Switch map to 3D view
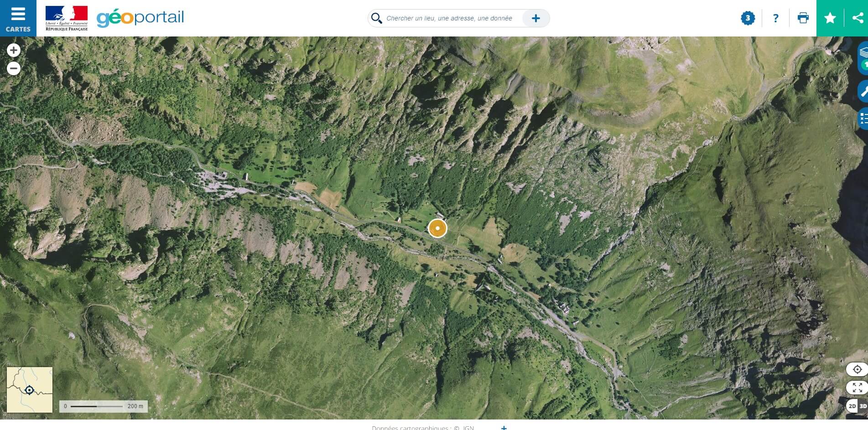Viewport: 868px width, 430px height. (863, 406)
